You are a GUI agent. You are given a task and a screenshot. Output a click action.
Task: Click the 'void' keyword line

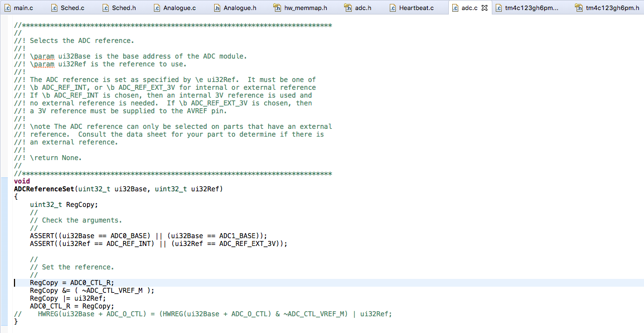click(x=22, y=181)
